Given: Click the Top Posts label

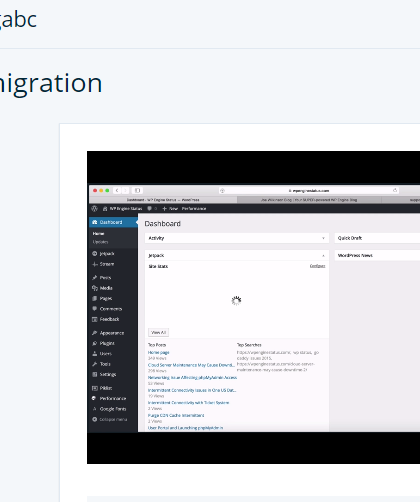Looking at the screenshot, I should coord(157,345).
